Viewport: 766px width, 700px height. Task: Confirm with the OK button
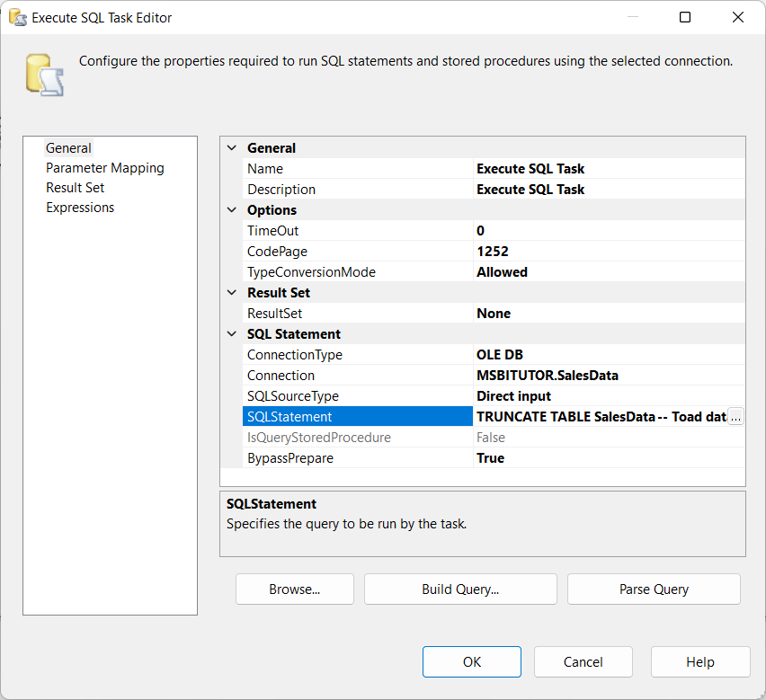pyautogui.click(x=472, y=662)
